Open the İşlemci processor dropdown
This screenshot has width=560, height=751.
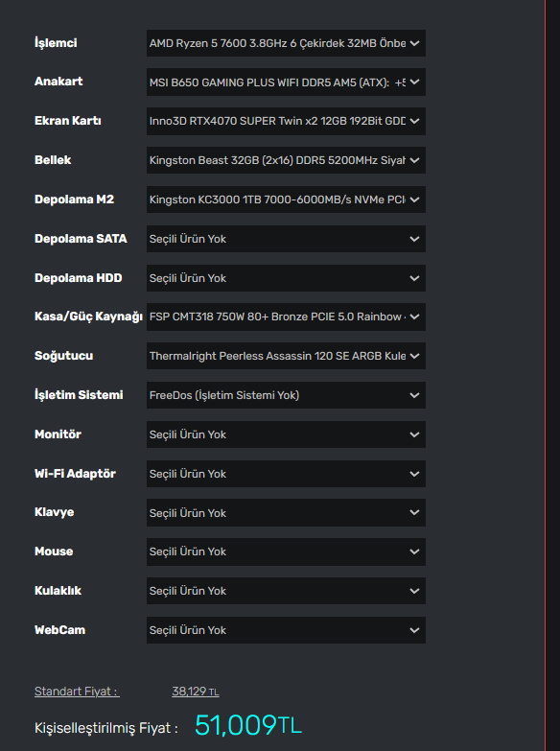pyautogui.click(x=286, y=43)
